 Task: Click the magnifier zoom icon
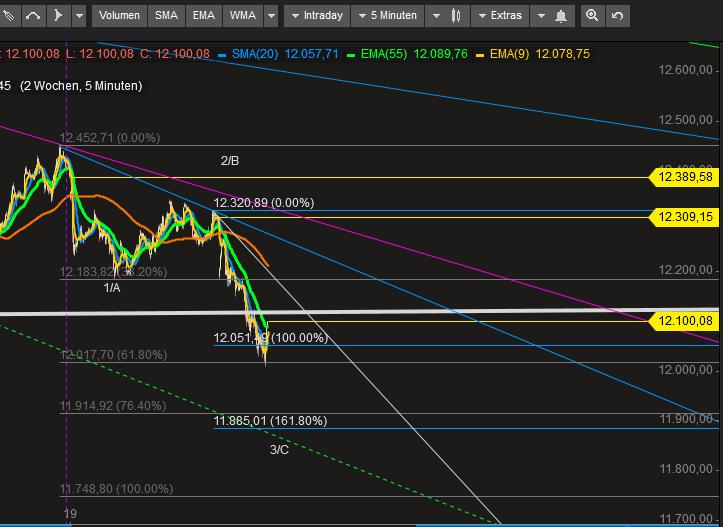tap(592, 16)
